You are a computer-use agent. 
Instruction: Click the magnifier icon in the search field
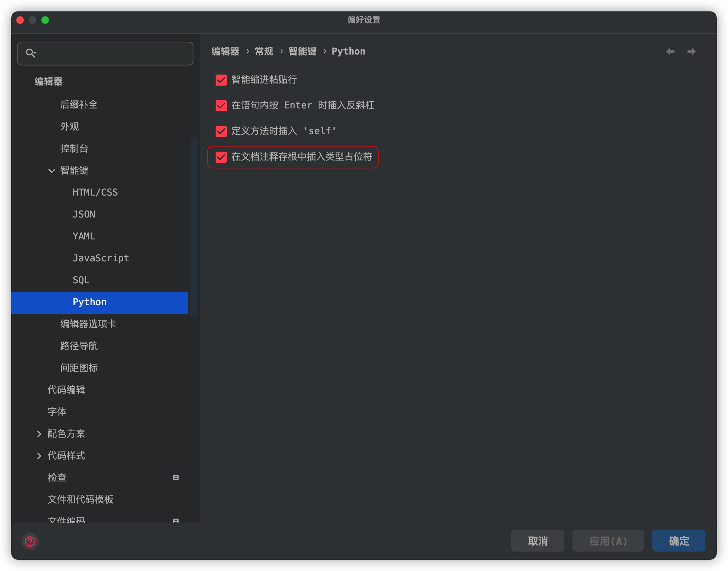coord(31,53)
